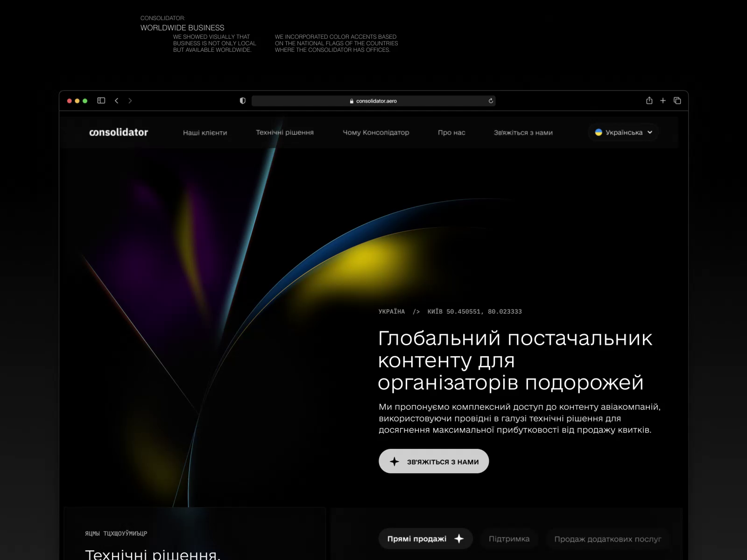
Task: Click the forward navigation arrow
Action: [x=130, y=100]
